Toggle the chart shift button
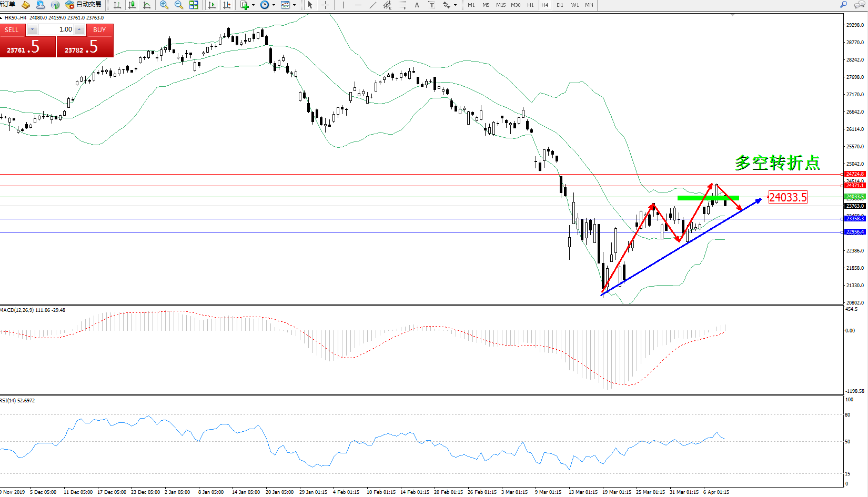Viewport: 868px width, 497px height. (227, 5)
